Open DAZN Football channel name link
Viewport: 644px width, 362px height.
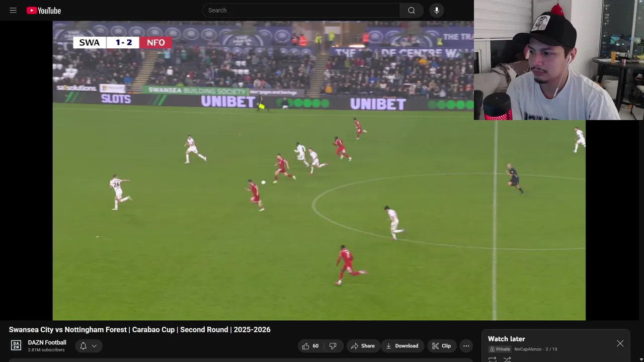coord(47,342)
